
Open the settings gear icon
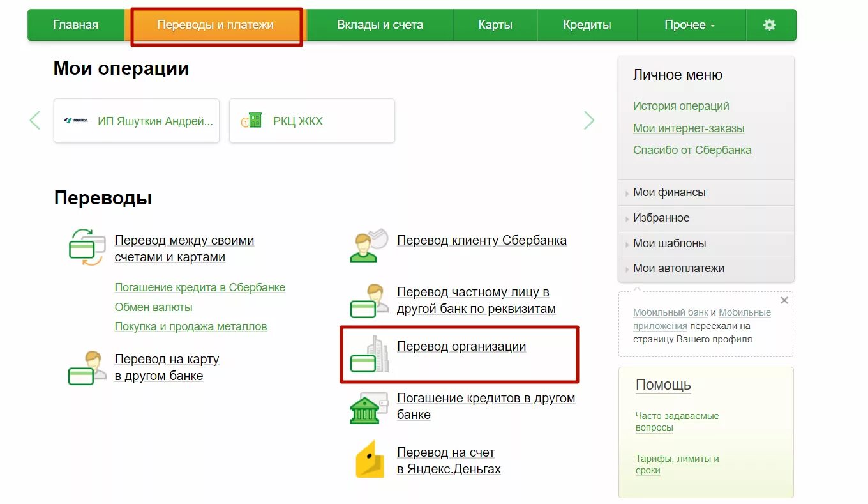point(770,25)
